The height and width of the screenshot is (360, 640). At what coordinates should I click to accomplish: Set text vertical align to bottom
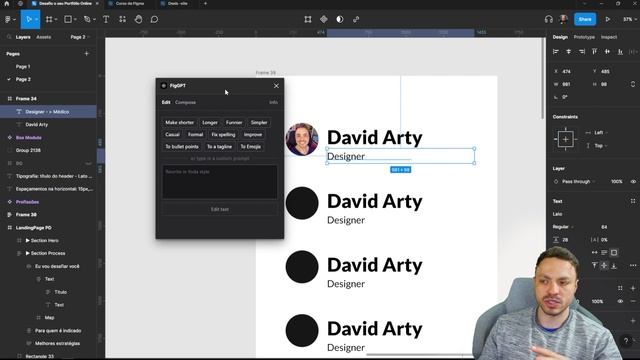coord(614,265)
